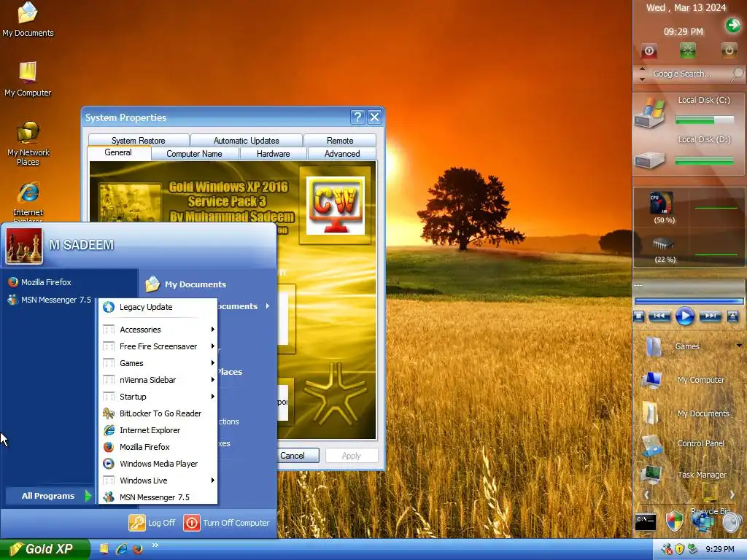Open Local Disk (D:) drive icon
747x560 pixels.
649,160
